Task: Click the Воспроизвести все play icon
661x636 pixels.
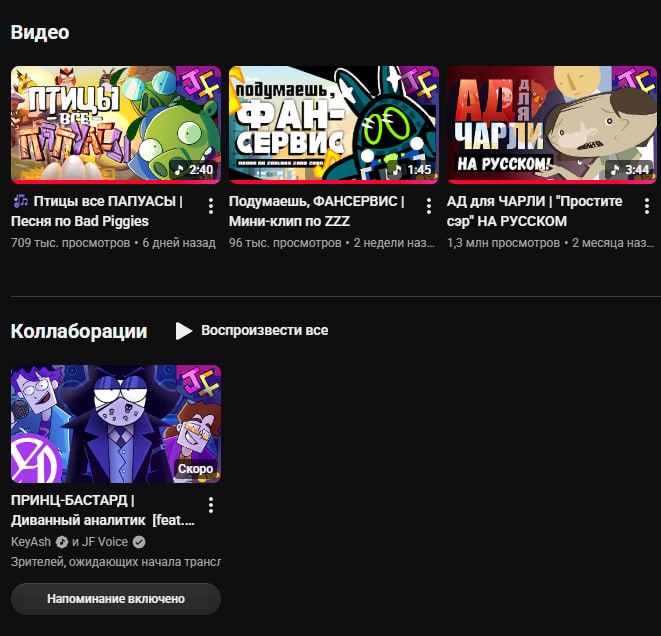Action: [x=184, y=331]
